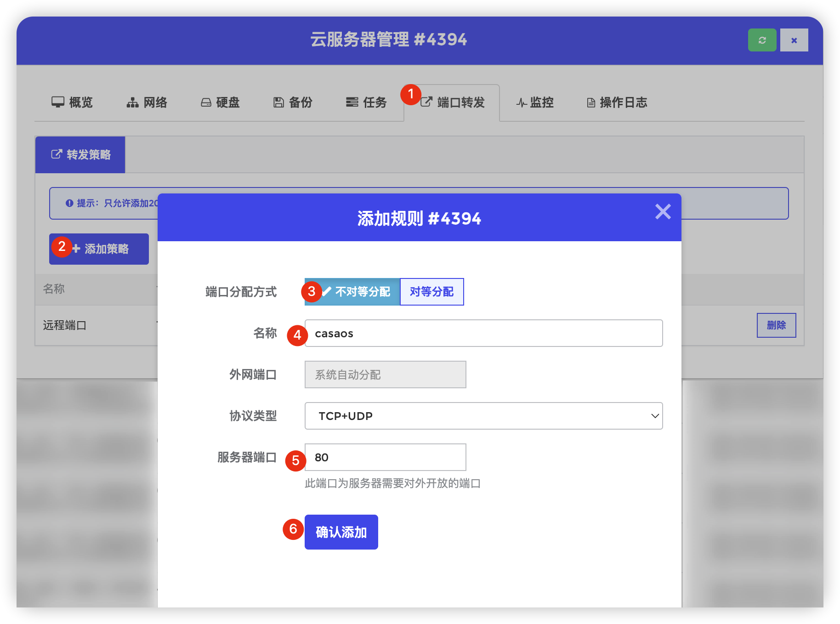Viewport: 840px width, 624px height.
Task: Click the 名称 field containing casaos
Action: point(484,333)
